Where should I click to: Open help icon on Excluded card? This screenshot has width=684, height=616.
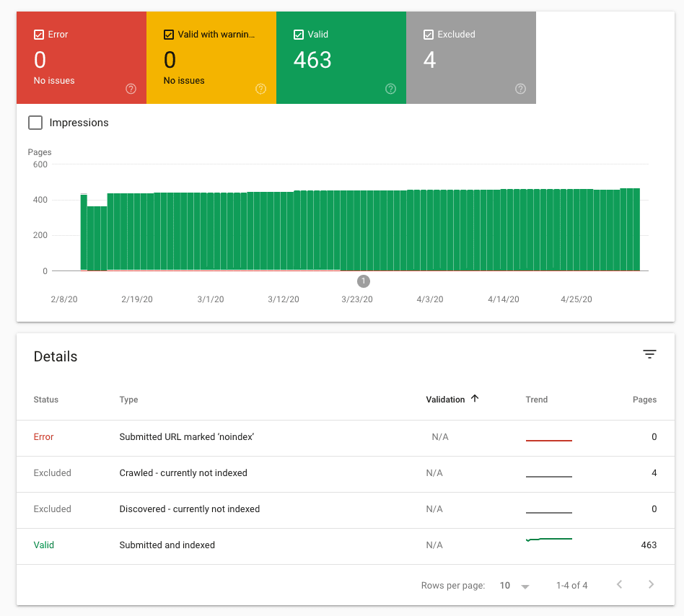coord(520,89)
